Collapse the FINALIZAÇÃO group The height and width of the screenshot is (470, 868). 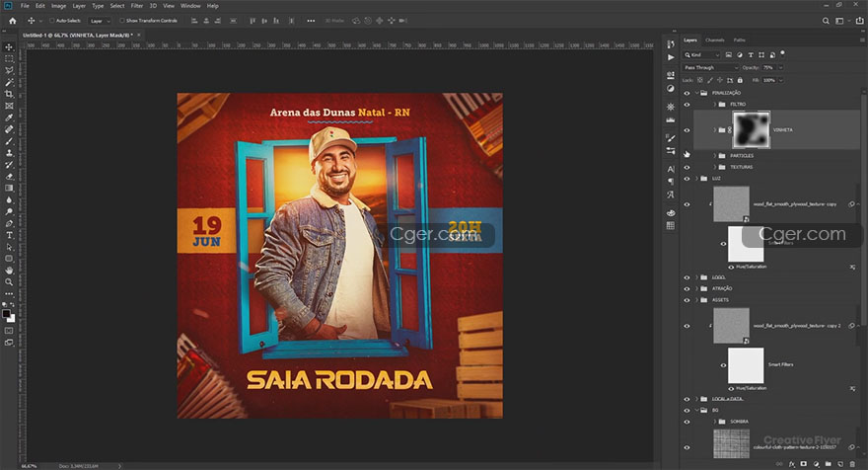click(x=697, y=93)
